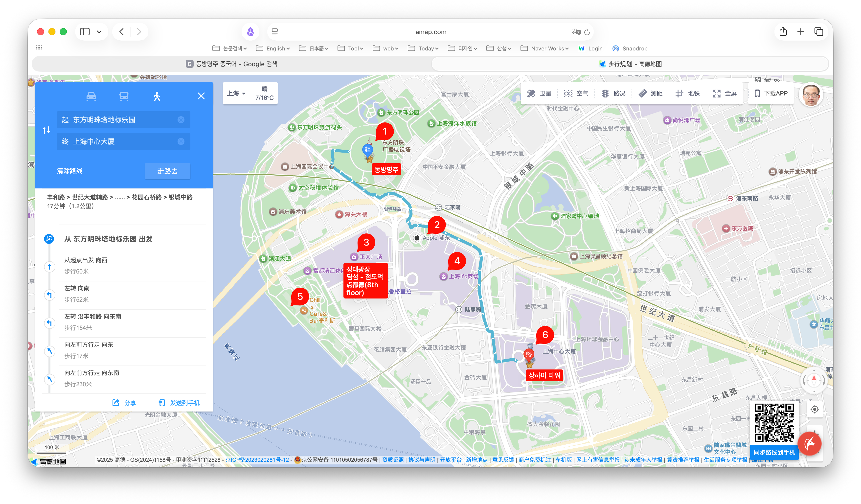Image resolution: width=861 pixels, height=504 pixels.
Task: Expand the Naver Works bookmarks folder
Action: pos(545,48)
